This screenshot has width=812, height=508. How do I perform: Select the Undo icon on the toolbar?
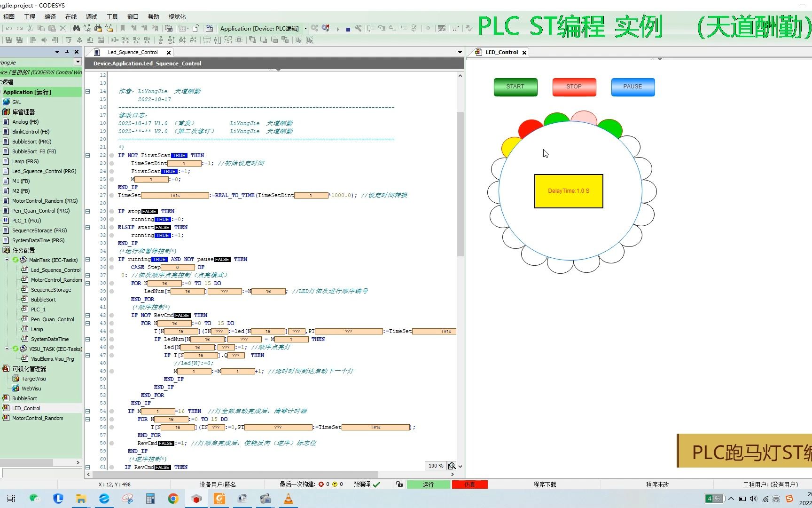8,28
